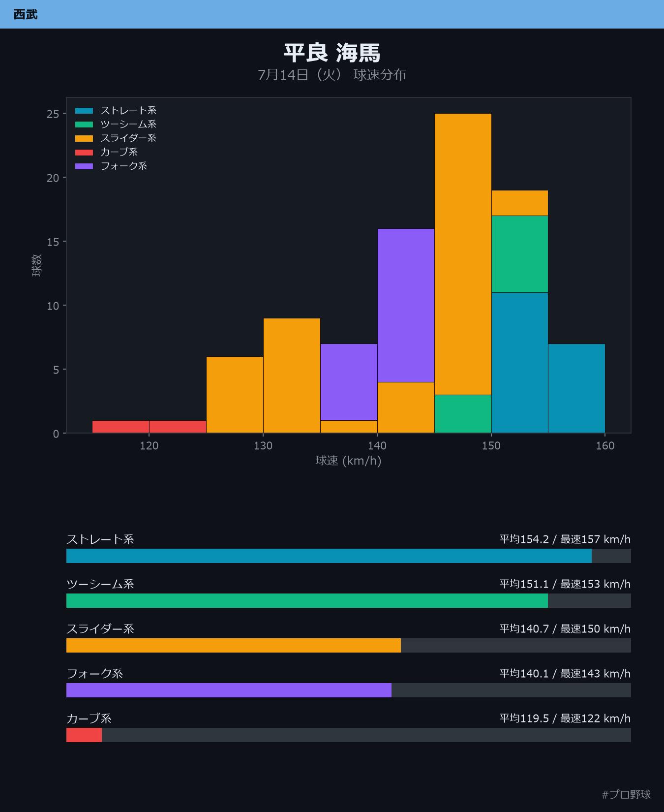Select the 西武 team header label

click(26, 14)
